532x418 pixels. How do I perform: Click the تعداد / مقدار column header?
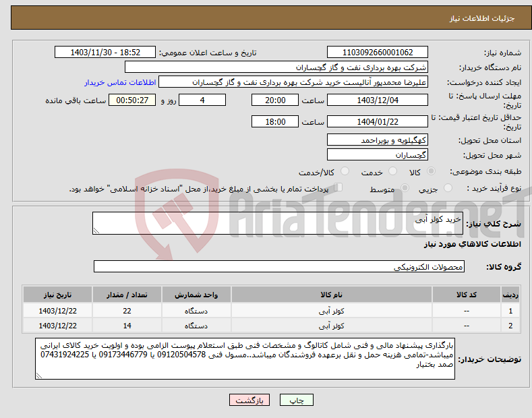127,295
